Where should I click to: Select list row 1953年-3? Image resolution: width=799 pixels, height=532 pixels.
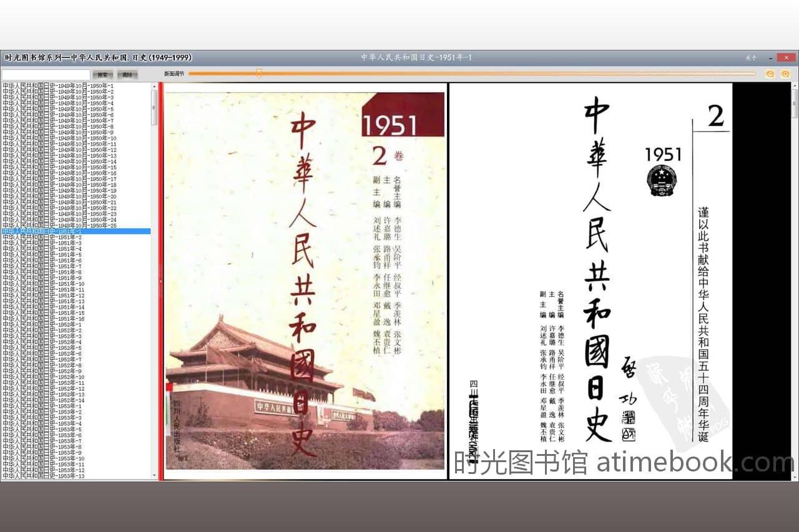(76, 418)
